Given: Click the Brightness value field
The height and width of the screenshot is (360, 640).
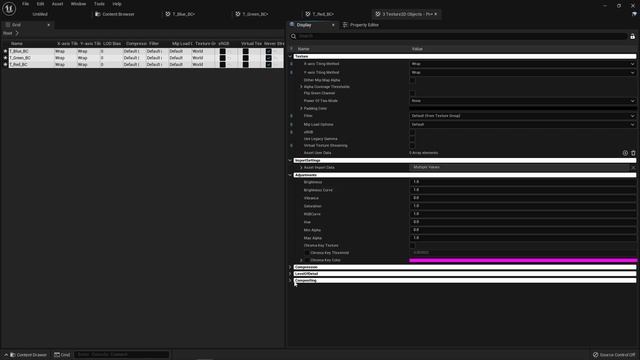Looking at the screenshot, I should tap(522, 182).
